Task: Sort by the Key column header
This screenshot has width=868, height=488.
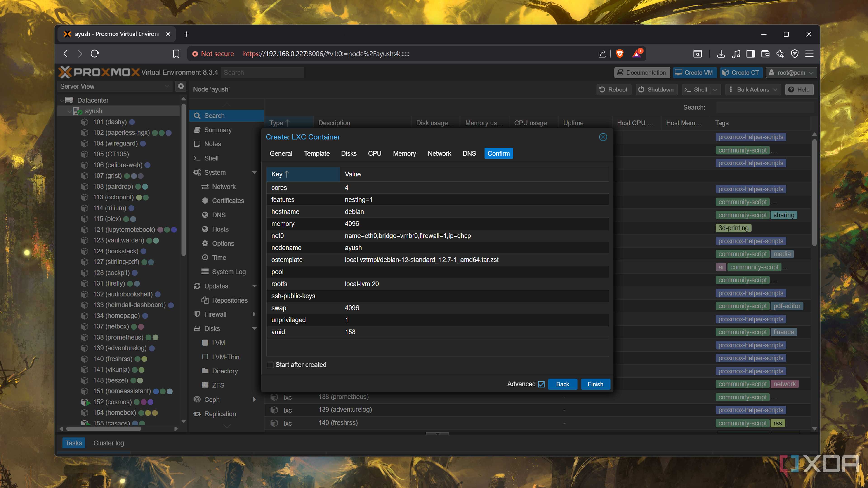Action: click(x=303, y=174)
